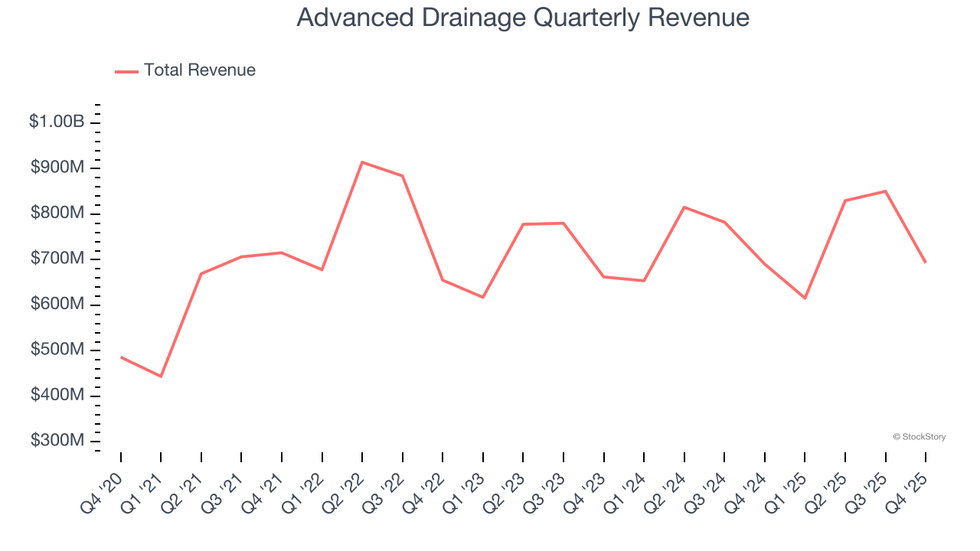Select the Q4 '25 data point
Viewport: 980px width, 551px height.
click(924, 261)
